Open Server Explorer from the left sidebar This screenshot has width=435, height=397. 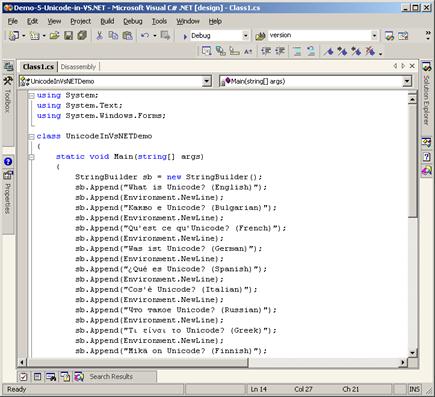[x=8, y=67]
